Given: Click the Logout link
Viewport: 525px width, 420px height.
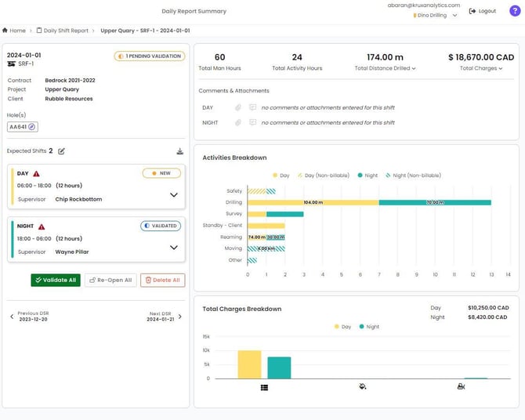Looking at the screenshot, I should point(483,11).
